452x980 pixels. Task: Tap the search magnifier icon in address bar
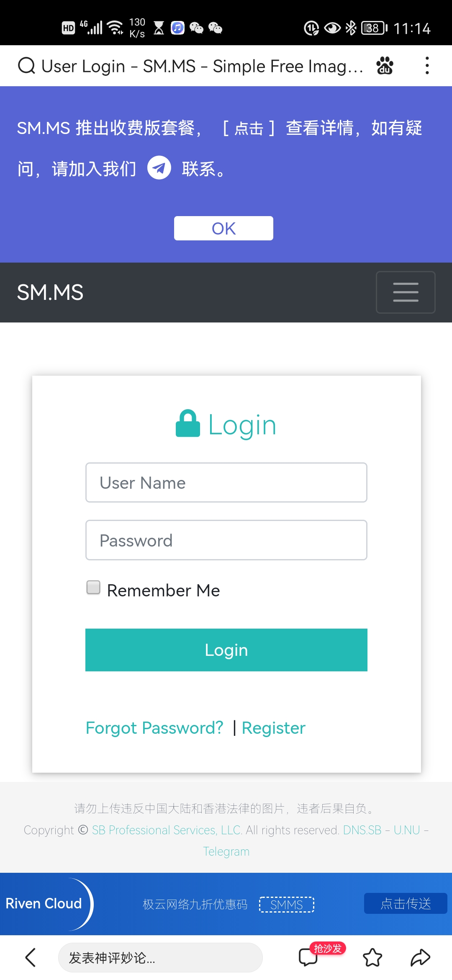(x=27, y=66)
